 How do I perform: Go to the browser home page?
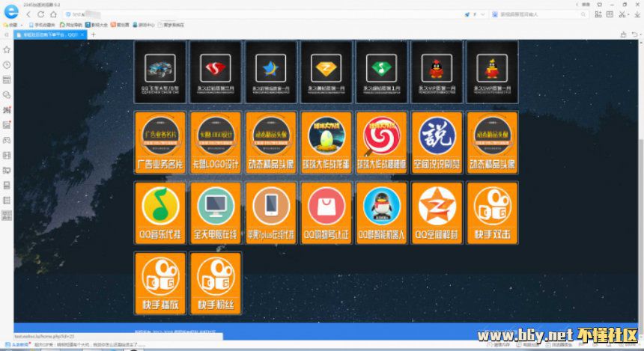coord(53,14)
